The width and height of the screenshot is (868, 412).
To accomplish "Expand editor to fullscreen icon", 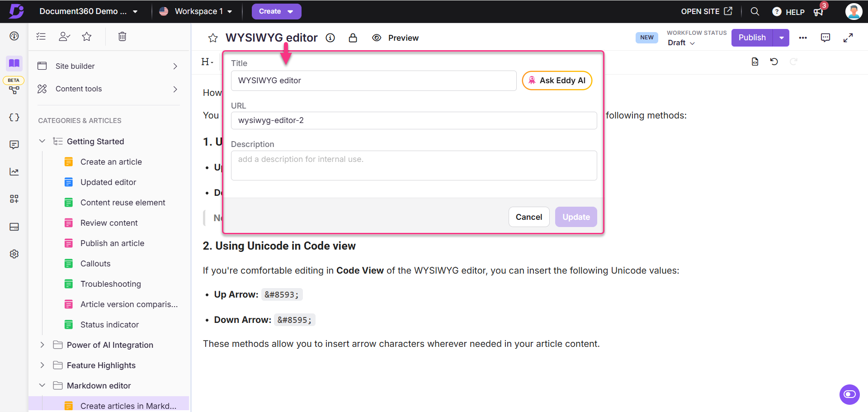I will click(x=848, y=38).
